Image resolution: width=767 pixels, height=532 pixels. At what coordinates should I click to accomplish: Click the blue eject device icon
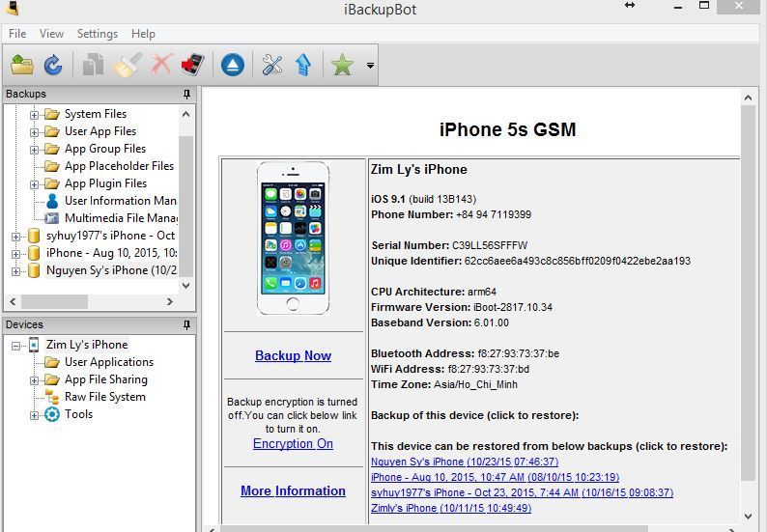tap(232, 65)
